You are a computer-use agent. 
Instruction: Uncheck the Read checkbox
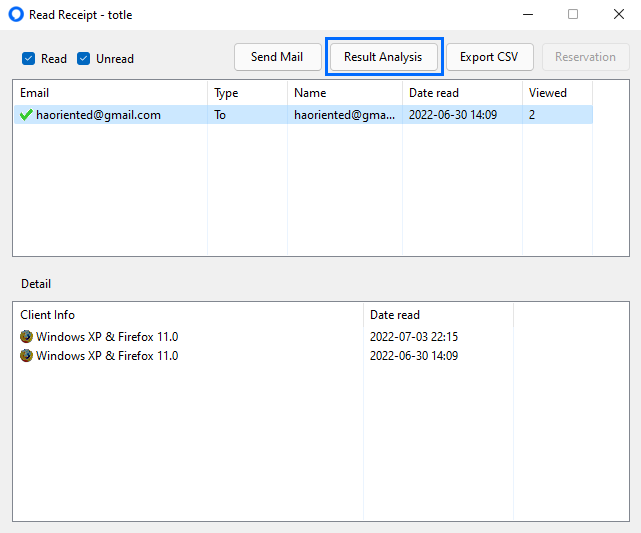point(29,58)
